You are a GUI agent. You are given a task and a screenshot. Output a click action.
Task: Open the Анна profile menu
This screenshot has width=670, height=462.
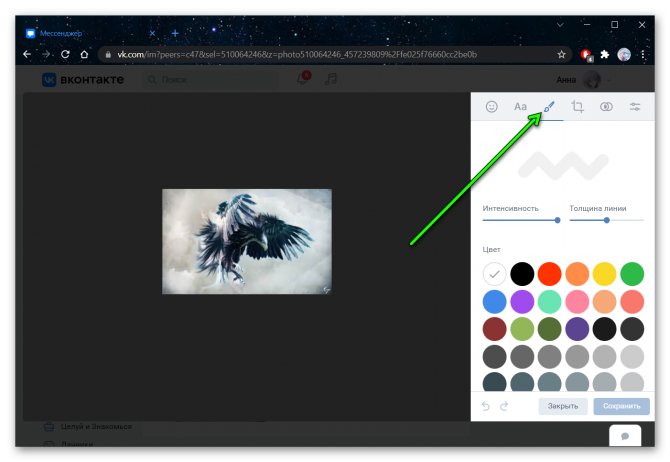(x=584, y=79)
